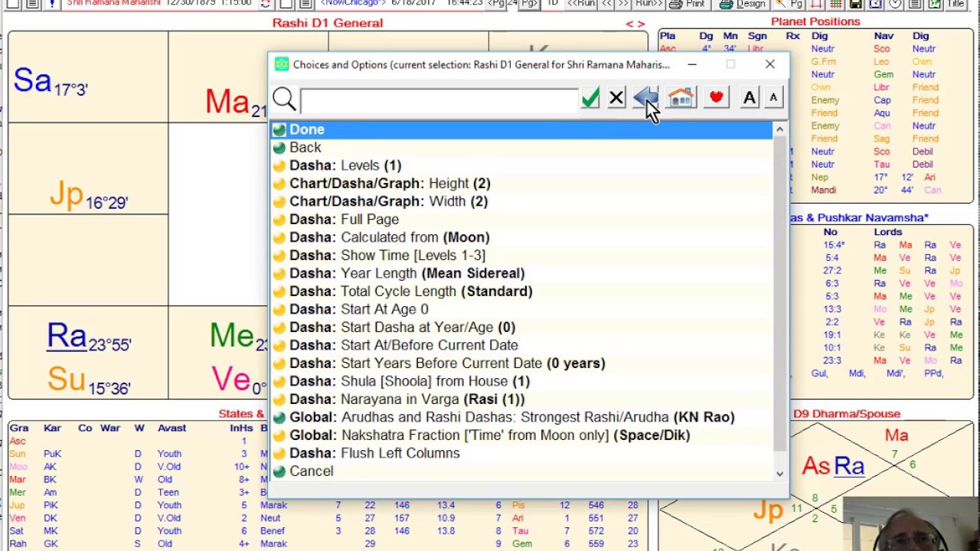The image size is (980, 551).
Task: Select Cancel at bottom of options list
Action: (522, 471)
